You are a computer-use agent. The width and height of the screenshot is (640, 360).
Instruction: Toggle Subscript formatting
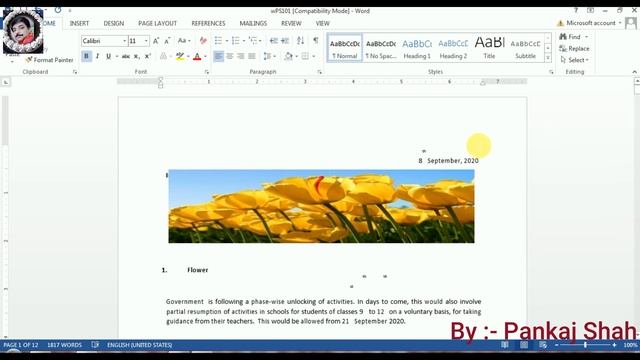137,56
